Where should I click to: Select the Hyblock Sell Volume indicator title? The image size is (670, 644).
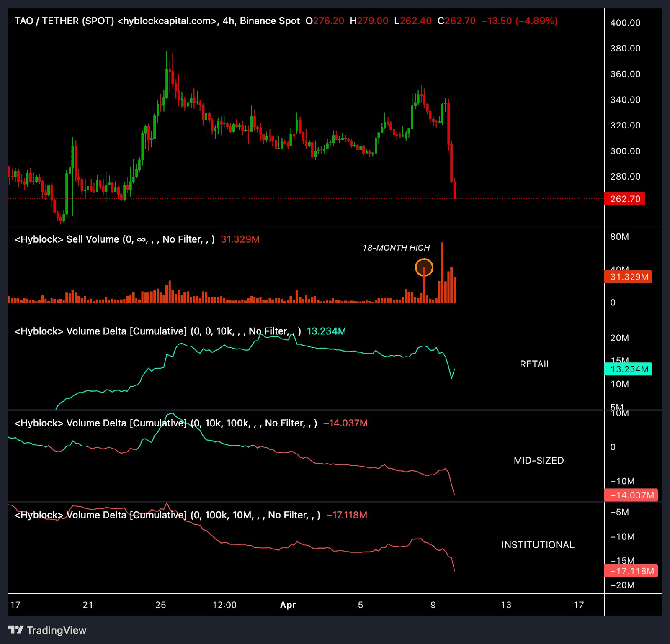tap(114, 239)
